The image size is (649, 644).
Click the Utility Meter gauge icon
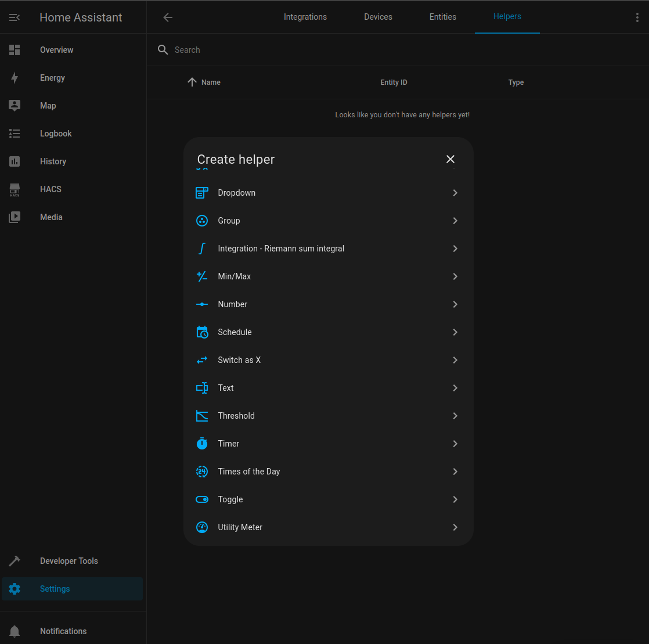201,527
